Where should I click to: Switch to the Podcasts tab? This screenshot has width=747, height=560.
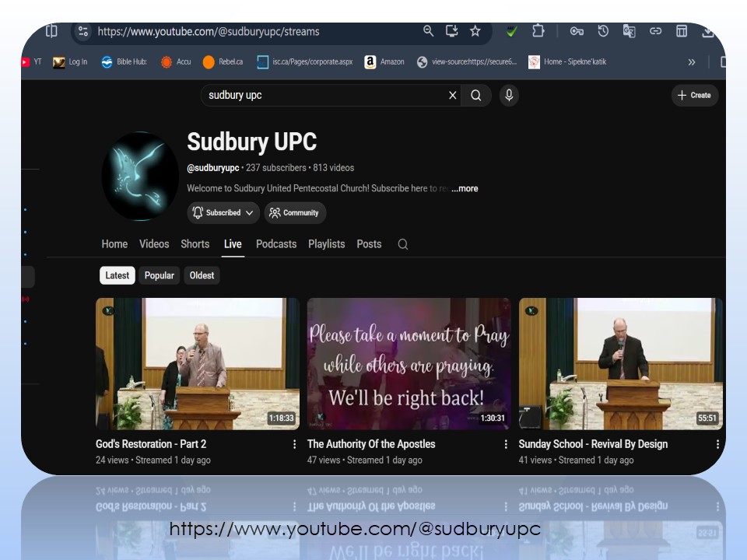point(276,244)
